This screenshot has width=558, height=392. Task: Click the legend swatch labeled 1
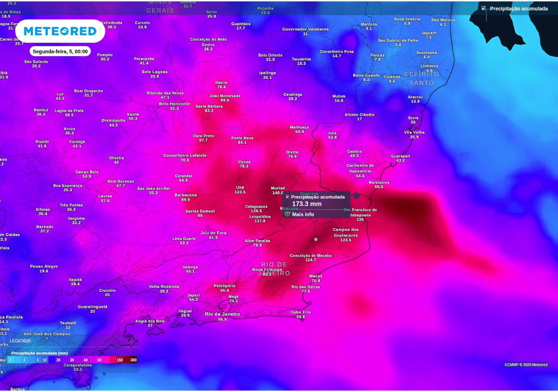coord(11,360)
